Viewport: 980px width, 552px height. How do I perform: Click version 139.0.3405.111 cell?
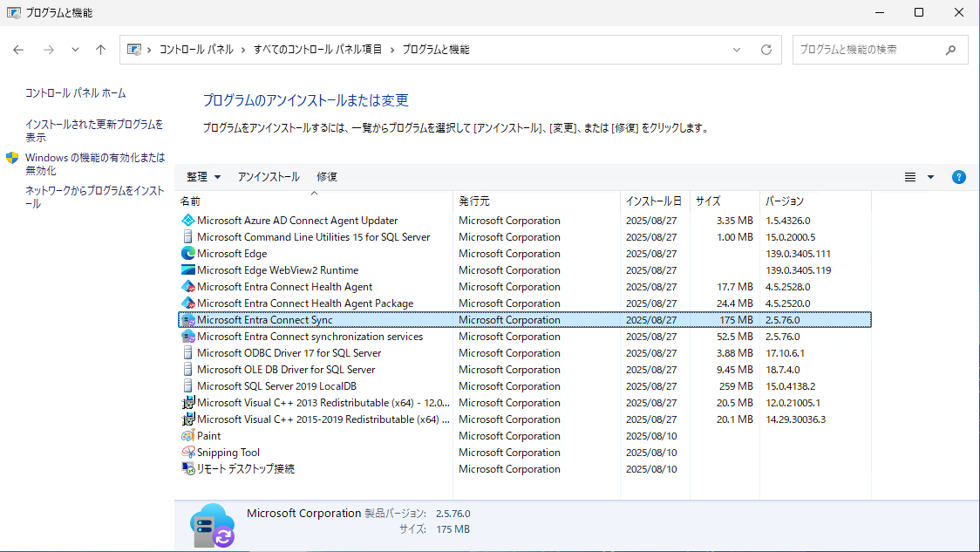click(x=798, y=253)
